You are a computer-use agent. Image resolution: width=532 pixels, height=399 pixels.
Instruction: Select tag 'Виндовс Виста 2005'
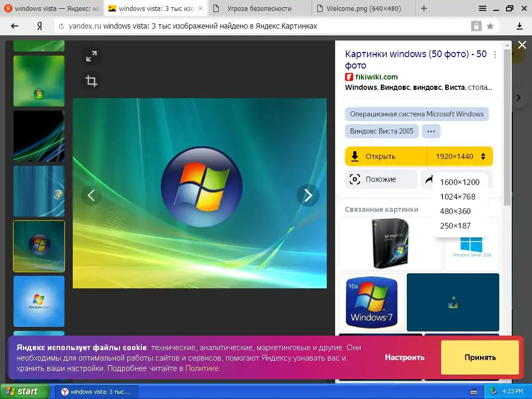pyautogui.click(x=382, y=131)
